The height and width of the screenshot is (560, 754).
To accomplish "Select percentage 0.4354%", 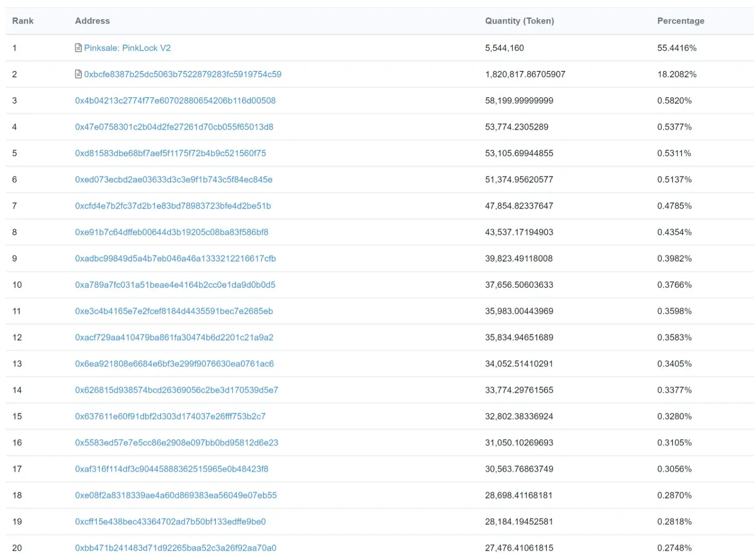I will (x=674, y=232).
